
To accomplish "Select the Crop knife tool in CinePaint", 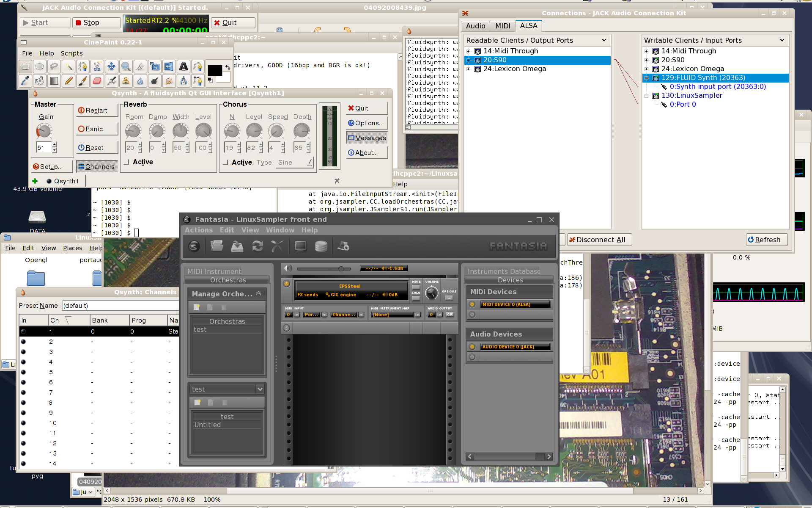I will click(x=140, y=66).
